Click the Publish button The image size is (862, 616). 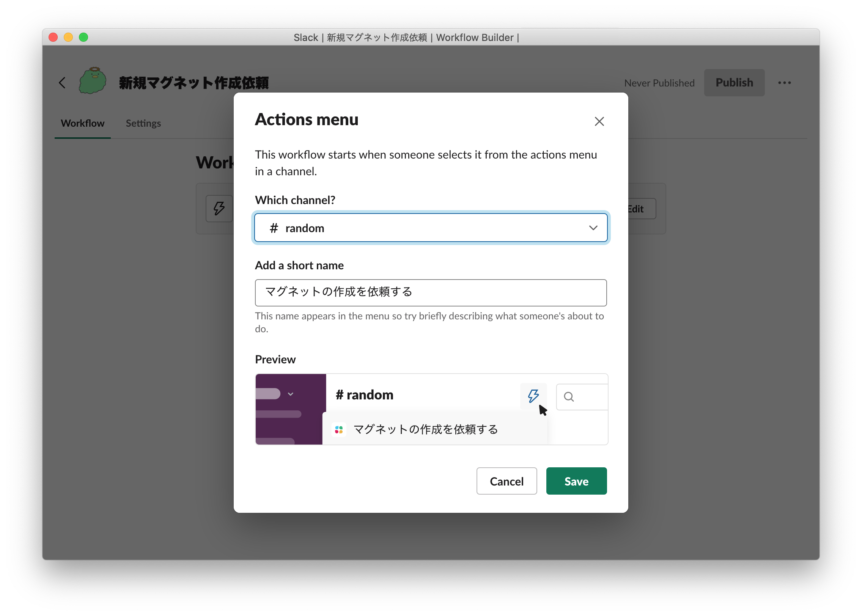click(734, 83)
